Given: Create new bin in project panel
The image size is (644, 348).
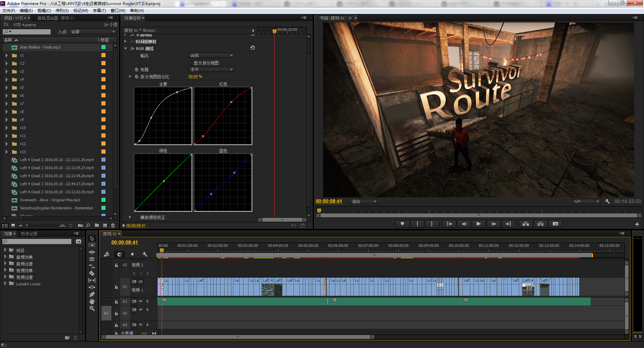Looking at the screenshot, I should pos(97,225).
